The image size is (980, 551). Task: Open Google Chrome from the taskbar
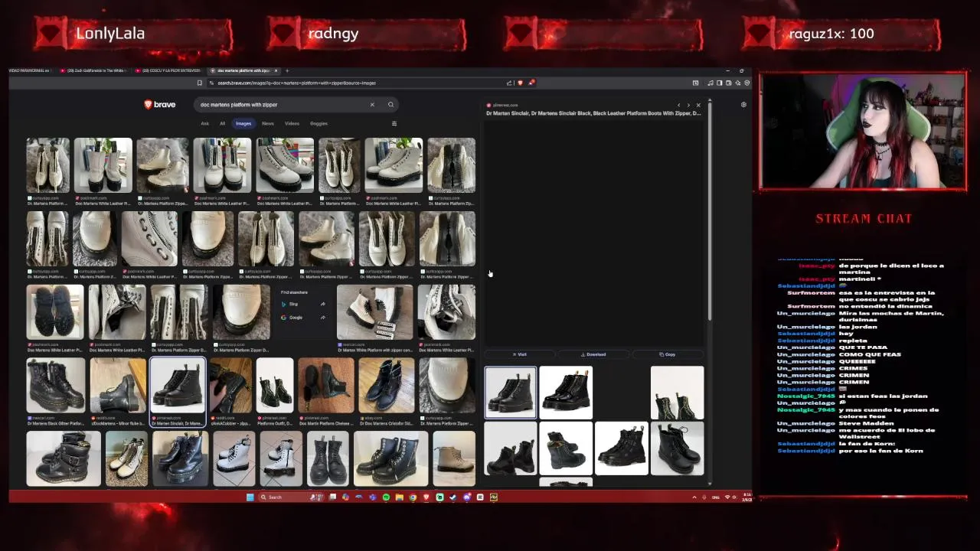click(413, 497)
